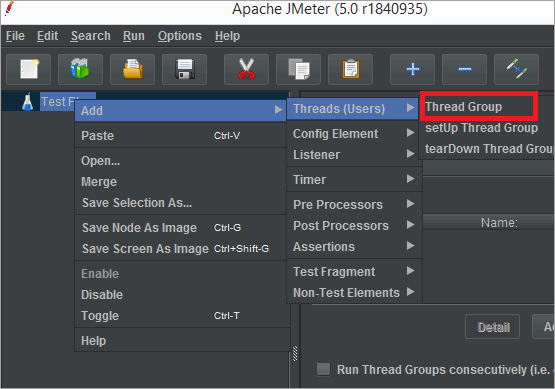The width and height of the screenshot is (555, 389).
Task: Open the Edit menu
Action: pos(47,36)
